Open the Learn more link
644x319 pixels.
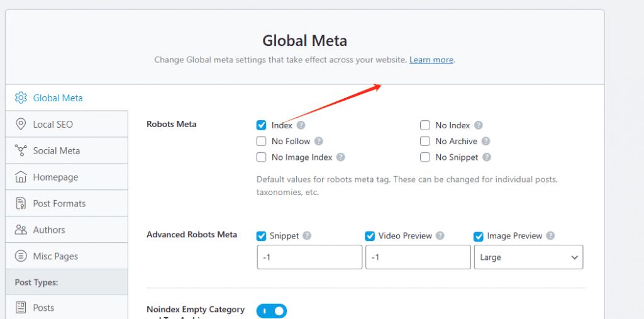[x=431, y=60]
